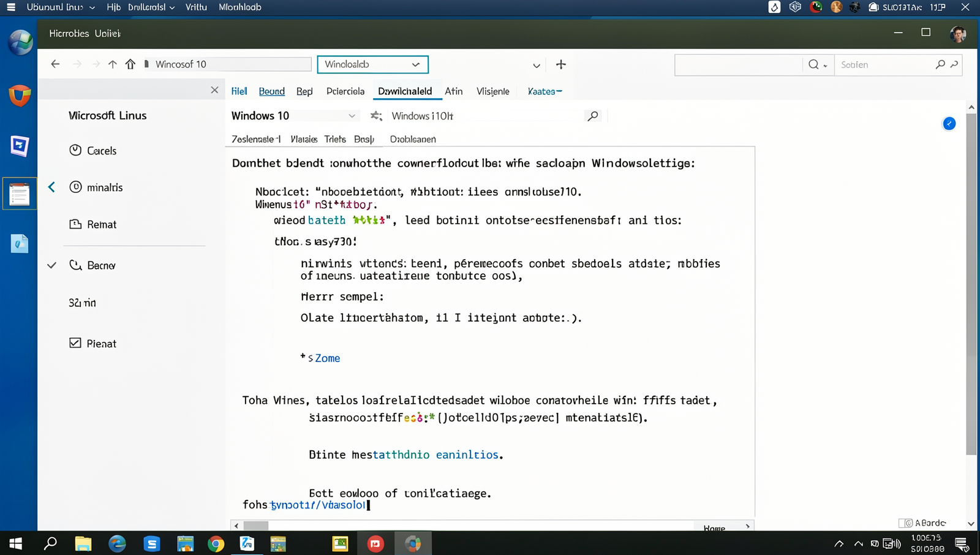Select the Atin tab
This screenshot has width=980, height=555.
(453, 91)
